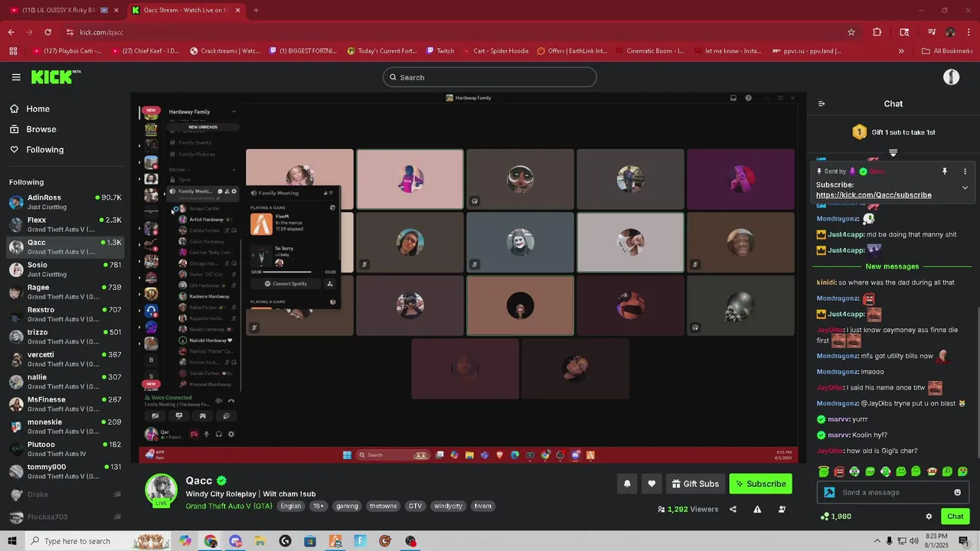Screen dimensions: 980x551
Task: Open Windows notification center
Action: pos(964,541)
